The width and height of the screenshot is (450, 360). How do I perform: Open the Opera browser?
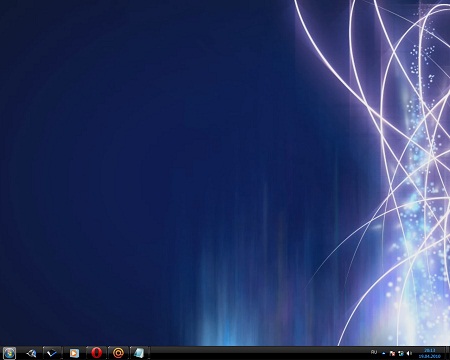coord(97,353)
